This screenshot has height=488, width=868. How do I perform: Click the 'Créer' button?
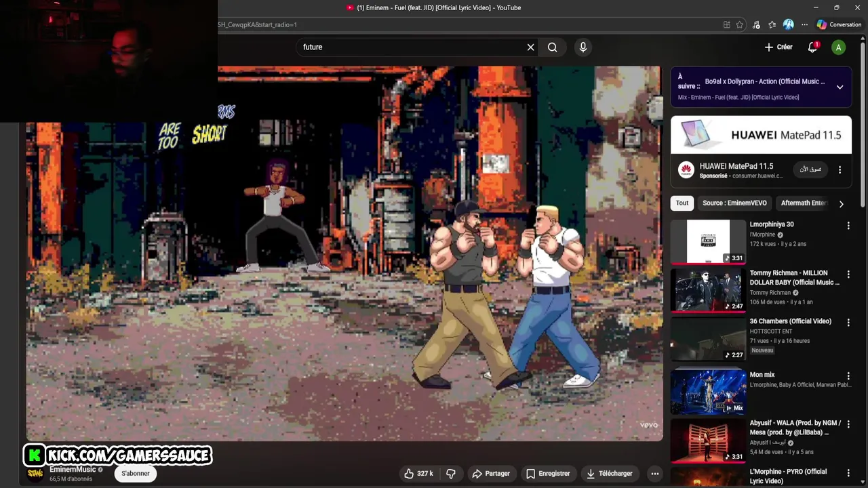(x=778, y=47)
